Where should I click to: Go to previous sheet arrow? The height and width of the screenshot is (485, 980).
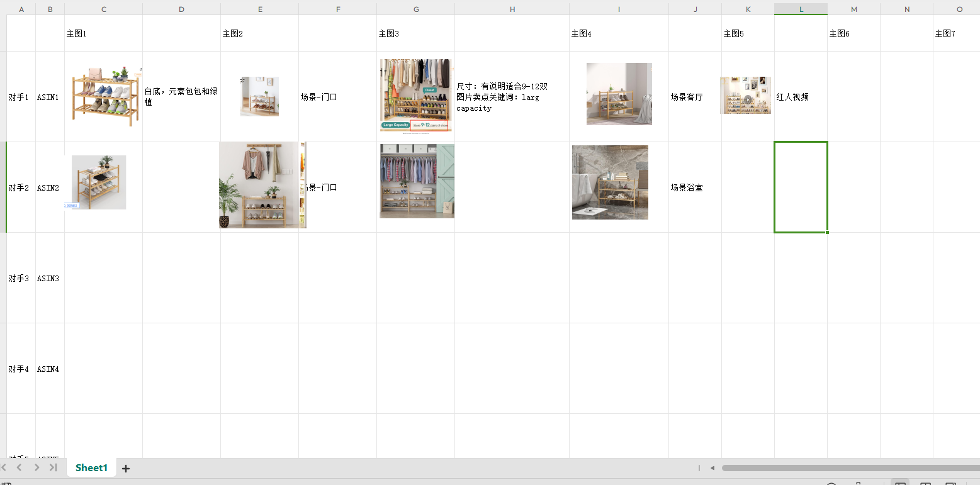pos(20,467)
